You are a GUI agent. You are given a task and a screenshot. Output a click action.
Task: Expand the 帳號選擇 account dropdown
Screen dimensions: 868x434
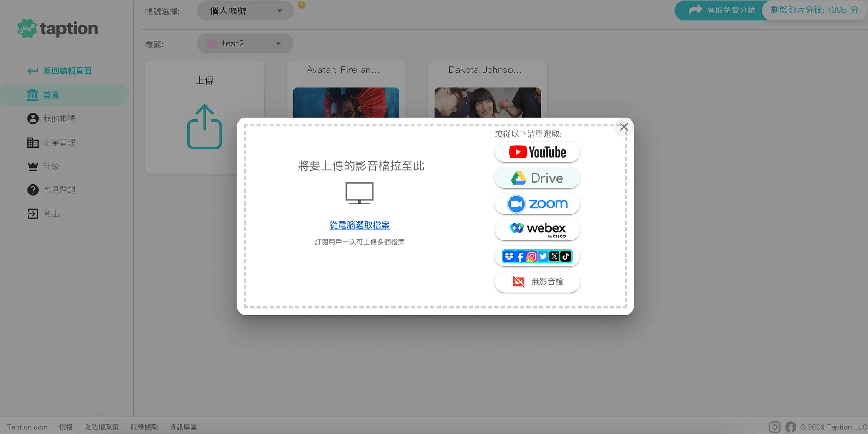pos(245,10)
